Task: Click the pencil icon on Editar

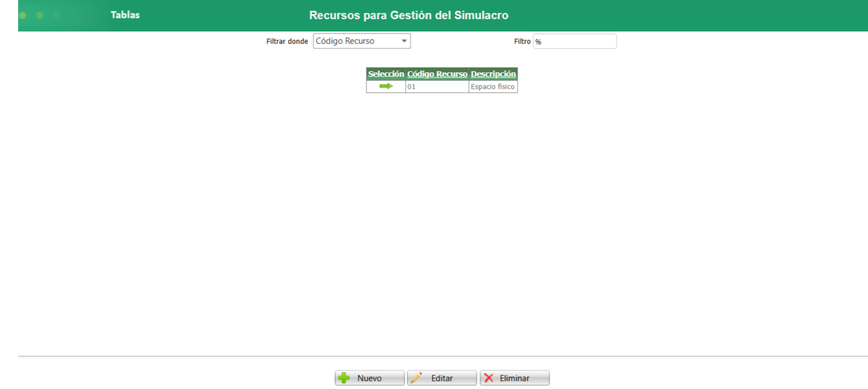Action: click(x=416, y=378)
